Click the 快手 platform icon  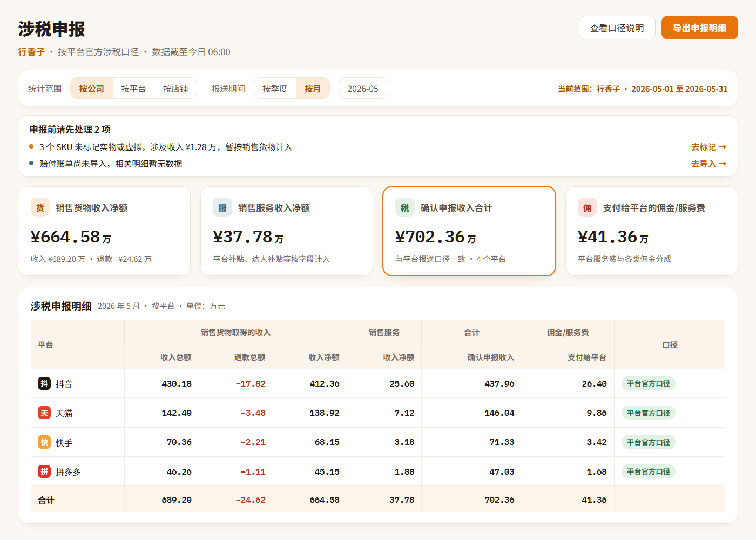[44, 442]
